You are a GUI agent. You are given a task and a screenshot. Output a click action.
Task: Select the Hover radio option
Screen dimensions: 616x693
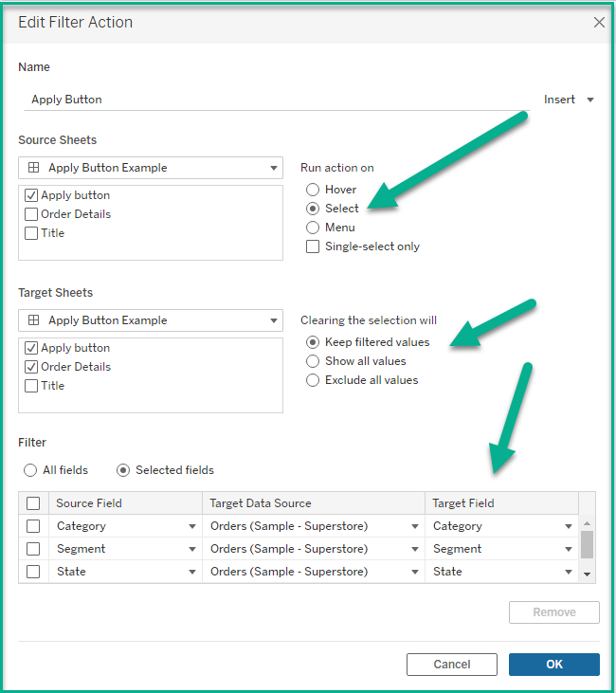(313, 190)
